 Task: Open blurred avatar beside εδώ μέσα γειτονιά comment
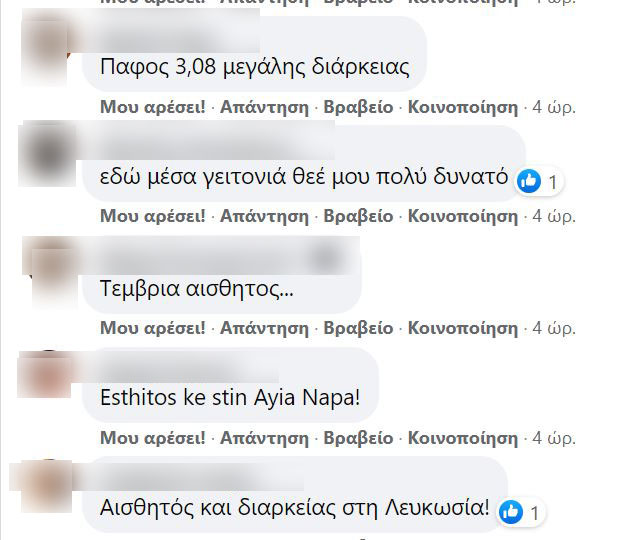point(47,154)
